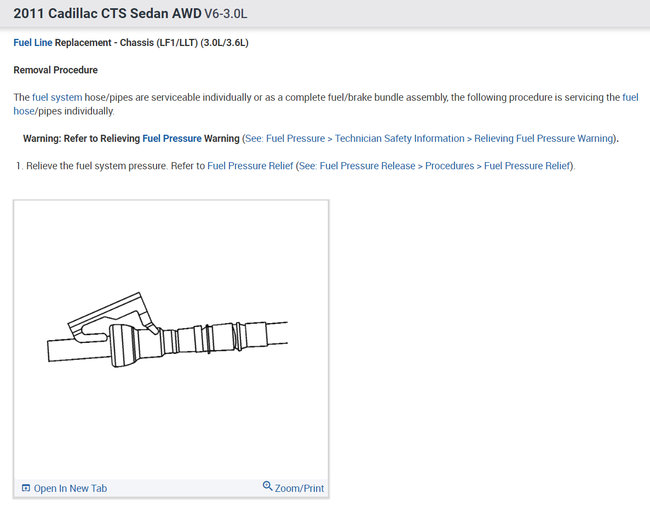Open the 'Fuel Line' title link
This screenshot has height=505, width=650.
(33, 43)
